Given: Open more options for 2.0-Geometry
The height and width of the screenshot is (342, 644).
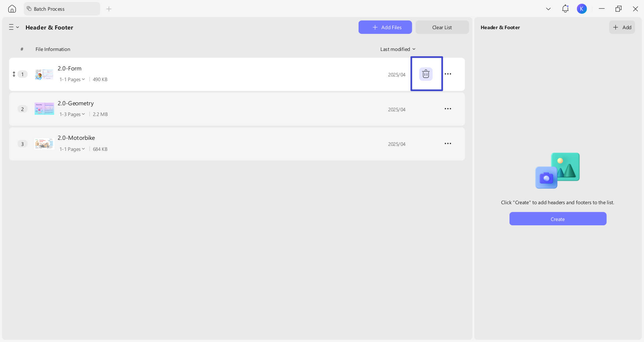Looking at the screenshot, I should tap(448, 109).
